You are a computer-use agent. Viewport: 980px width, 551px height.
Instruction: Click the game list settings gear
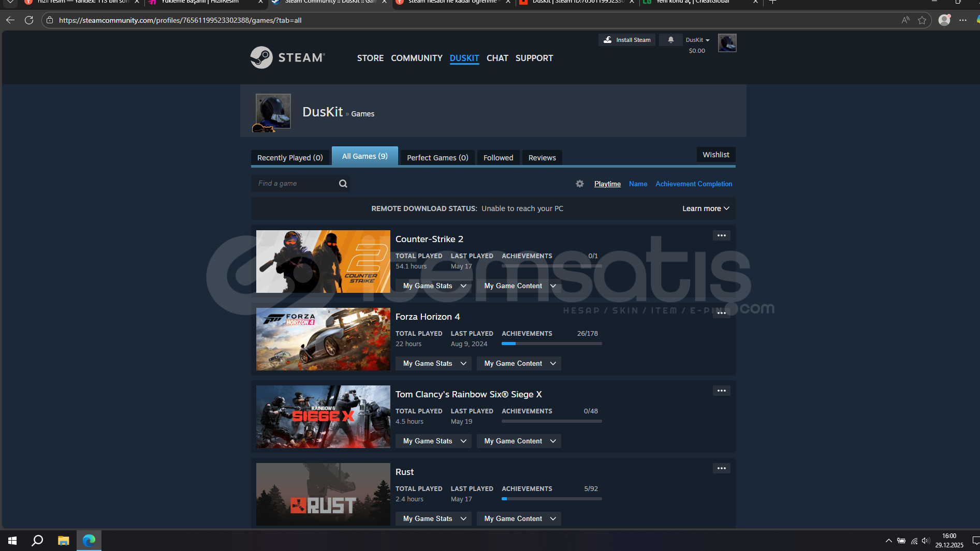580,184
